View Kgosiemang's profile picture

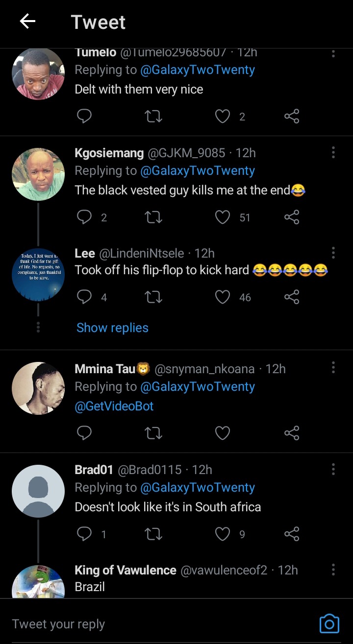(38, 174)
